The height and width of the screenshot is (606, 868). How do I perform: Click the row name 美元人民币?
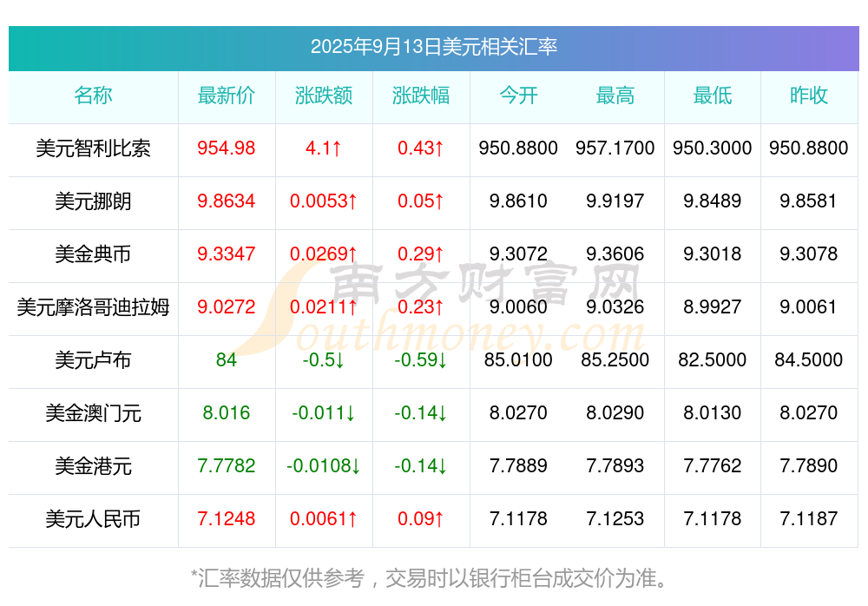[93, 519]
